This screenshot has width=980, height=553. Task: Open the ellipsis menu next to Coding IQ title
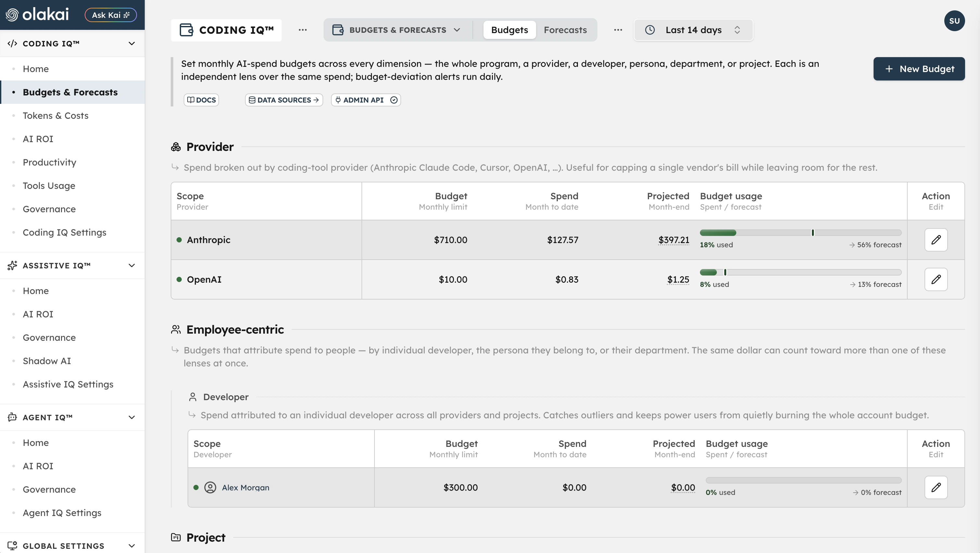[x=302, y=30]
